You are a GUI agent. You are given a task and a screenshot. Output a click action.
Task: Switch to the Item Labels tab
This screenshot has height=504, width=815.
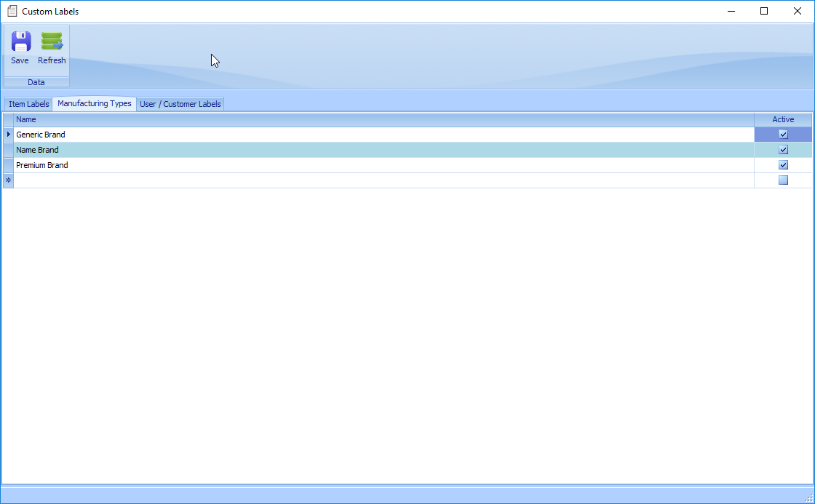(28, 104)
